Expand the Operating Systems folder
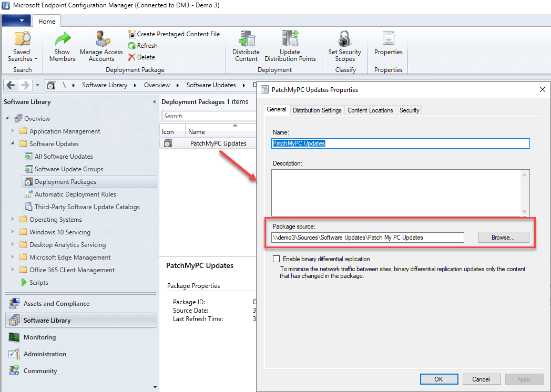551x392 pixels. tap(13, 220)
